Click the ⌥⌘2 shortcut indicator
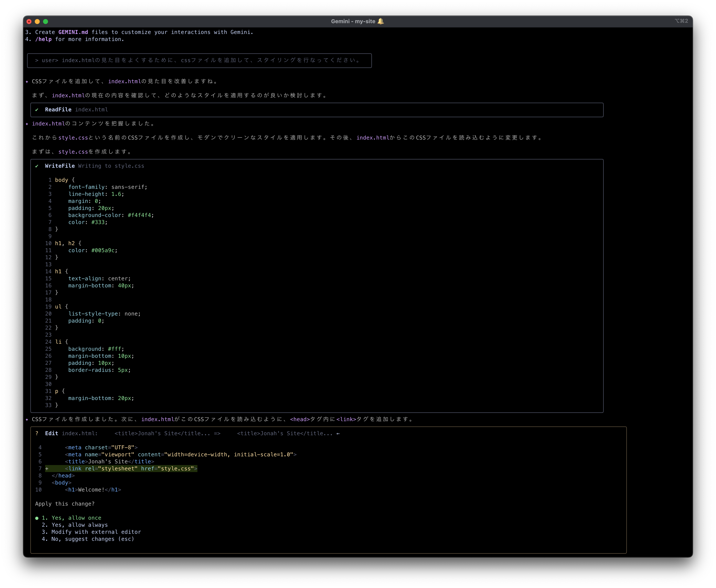The height and width of the screenshot is (588, 716). [681, 21]
